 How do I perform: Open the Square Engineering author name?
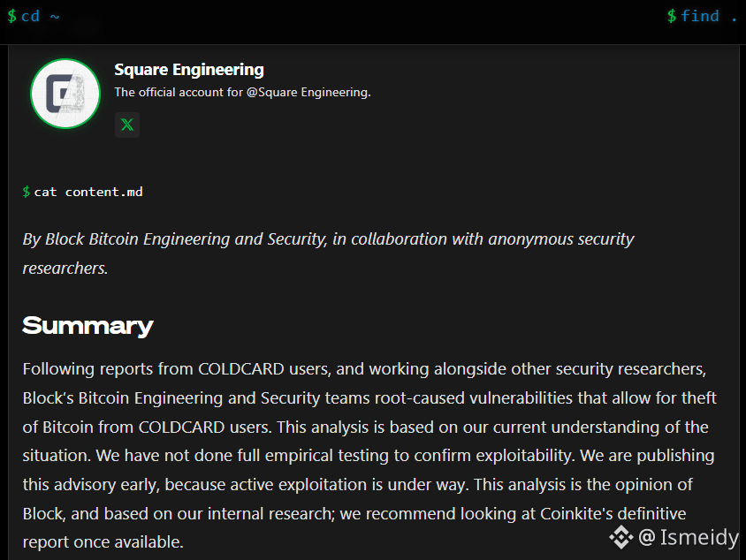pos(189,70)
